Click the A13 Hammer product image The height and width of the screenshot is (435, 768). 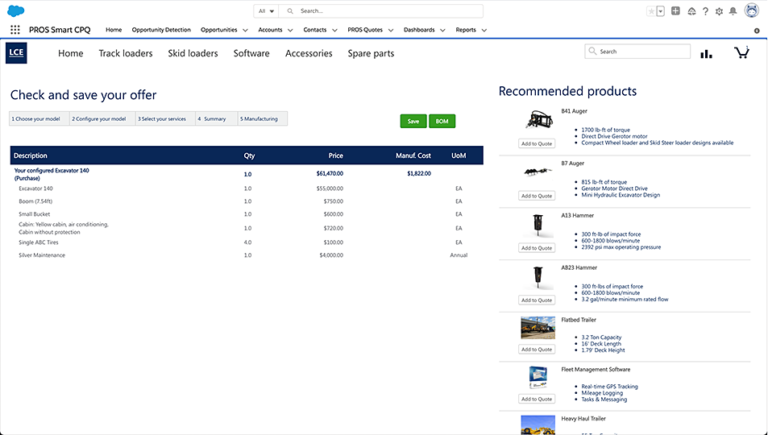pyautogui.click(x=538, y=225)
